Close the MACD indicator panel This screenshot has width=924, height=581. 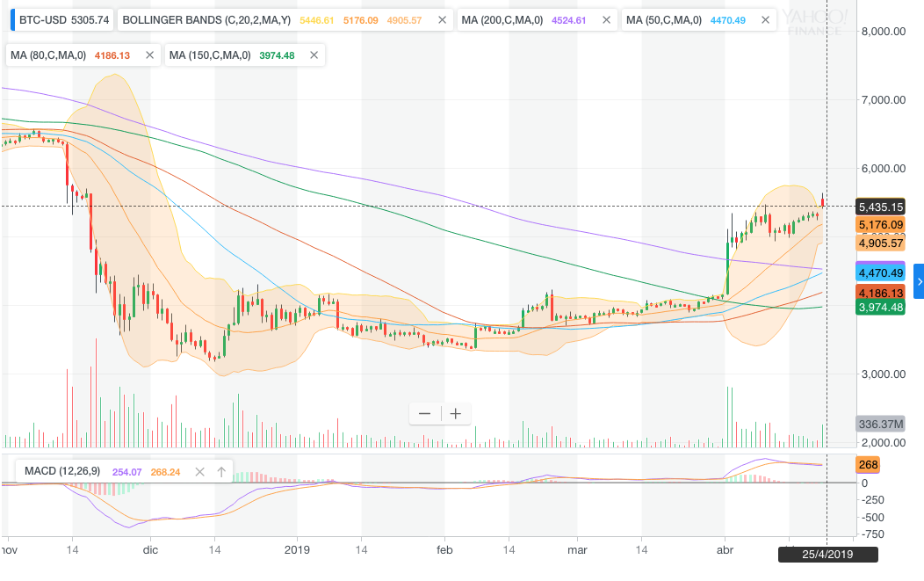pos(199,472)
